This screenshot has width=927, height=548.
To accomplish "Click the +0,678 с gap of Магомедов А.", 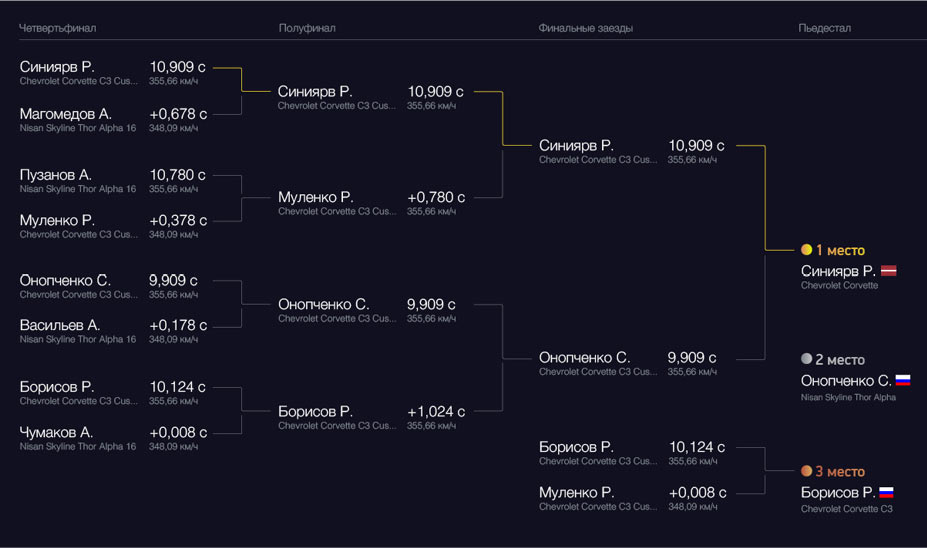I will coord(178,114).
